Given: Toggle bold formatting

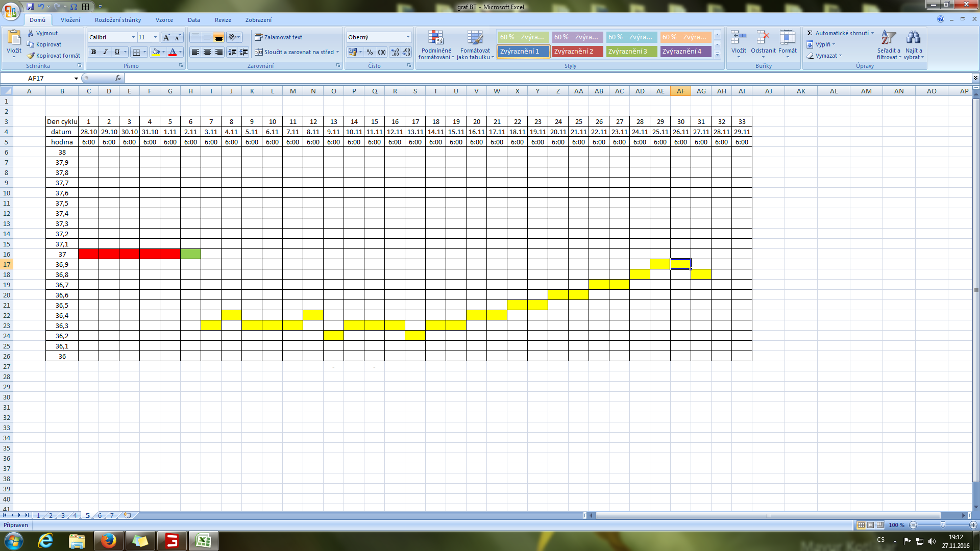Looking at the screenshot, I should 93,52.
